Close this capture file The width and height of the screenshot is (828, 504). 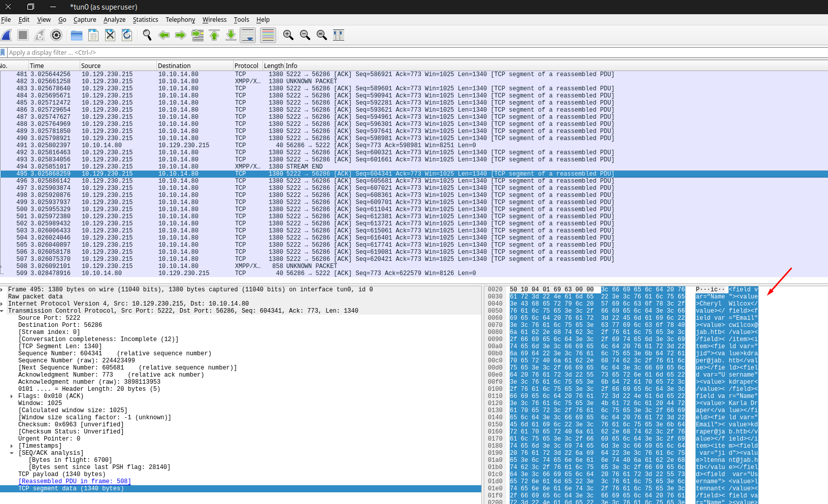(110, 35)
